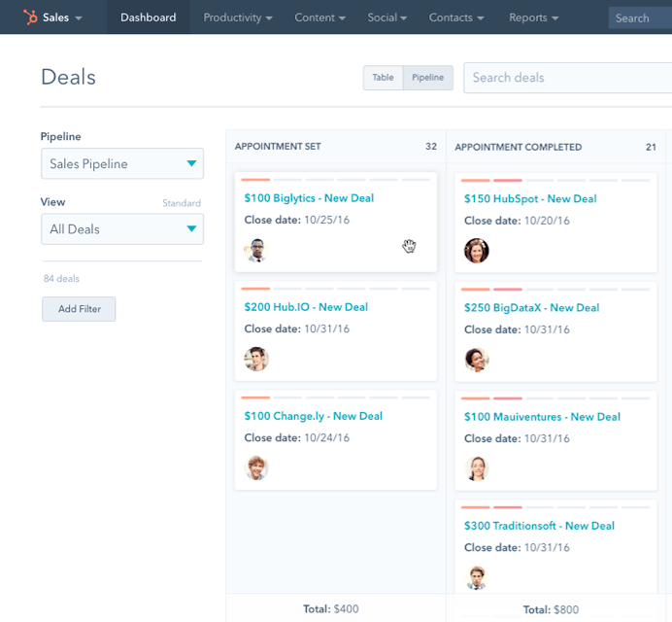Click stage progress bar on Traditionsoft card
672x622 pixels.
pos(555,507)
